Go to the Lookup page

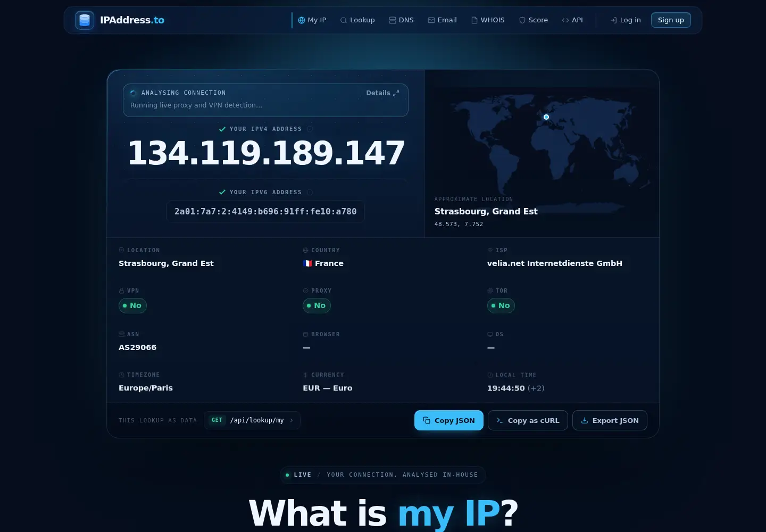click(357, 20)
